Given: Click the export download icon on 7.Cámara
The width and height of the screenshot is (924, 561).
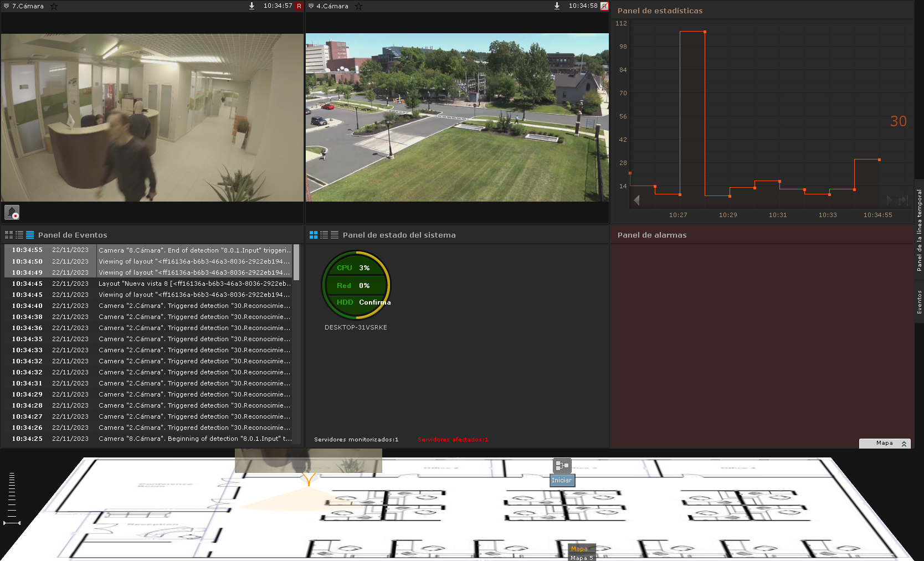Looking at the screenshot, I should pyautogui.click(x=252, y=6).
